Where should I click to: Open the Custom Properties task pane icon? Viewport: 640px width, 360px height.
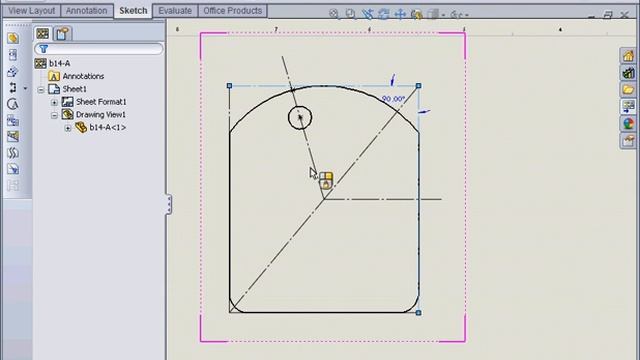(x=628, y=140)
